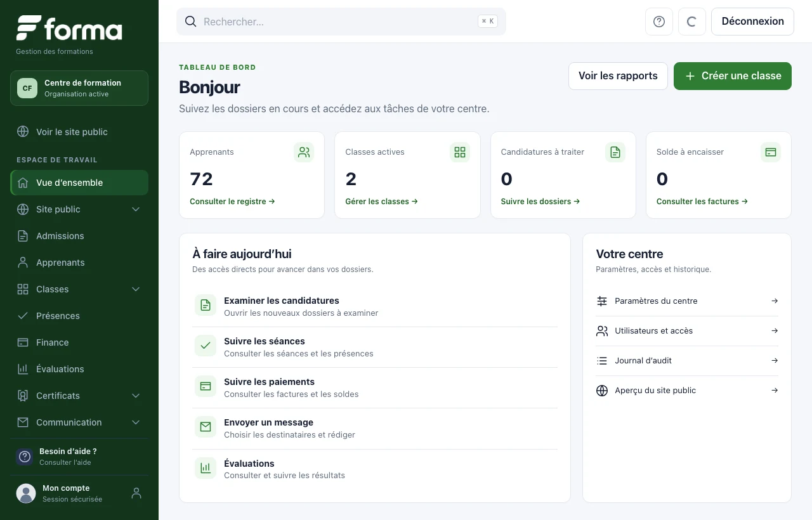
Task: Follow the Suivre les dossiers link
Action: (x=540, y=202)
